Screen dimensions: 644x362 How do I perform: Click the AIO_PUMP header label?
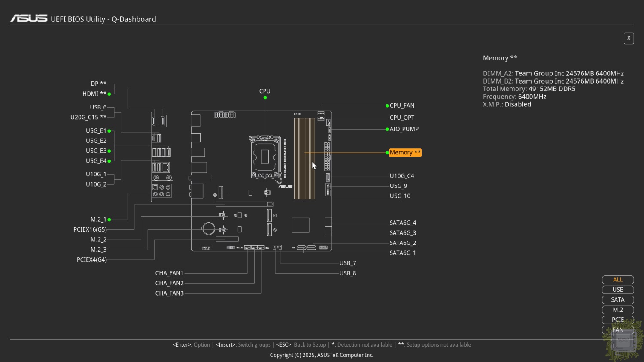click(x=404, y=129)
